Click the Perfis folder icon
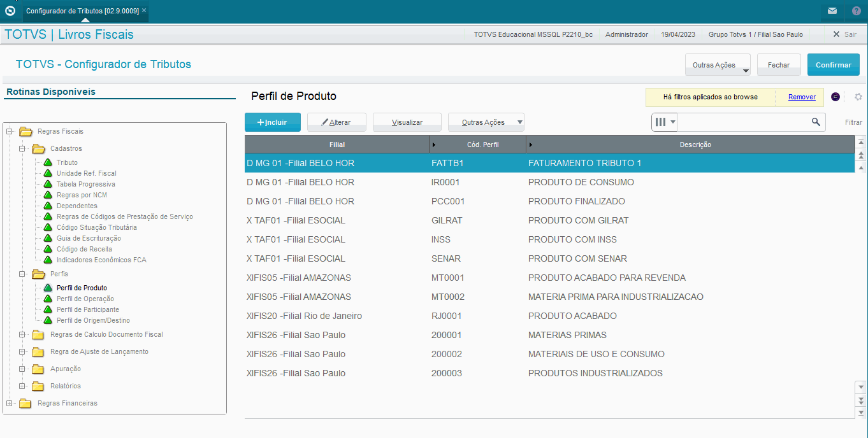 (38, 274)
